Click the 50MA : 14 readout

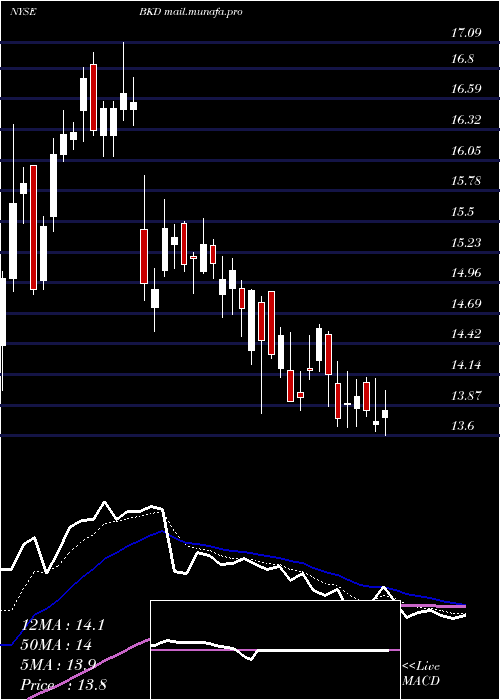56,645
